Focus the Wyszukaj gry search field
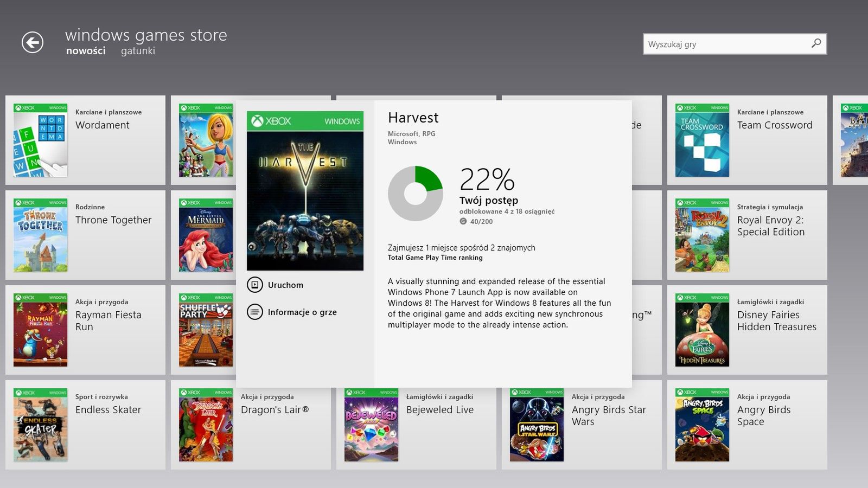The height and width of the screenshot is (488, 868). (x=735, y=44)
